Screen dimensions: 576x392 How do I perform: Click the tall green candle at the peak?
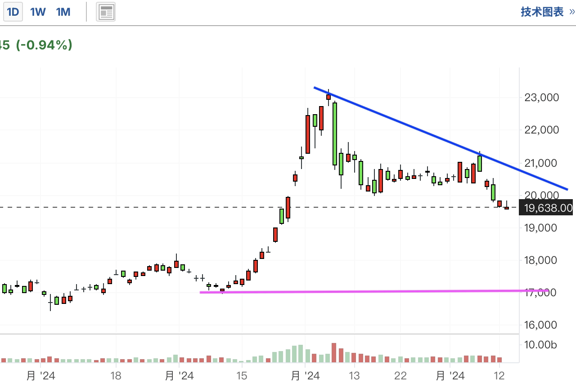pos(335,134)
